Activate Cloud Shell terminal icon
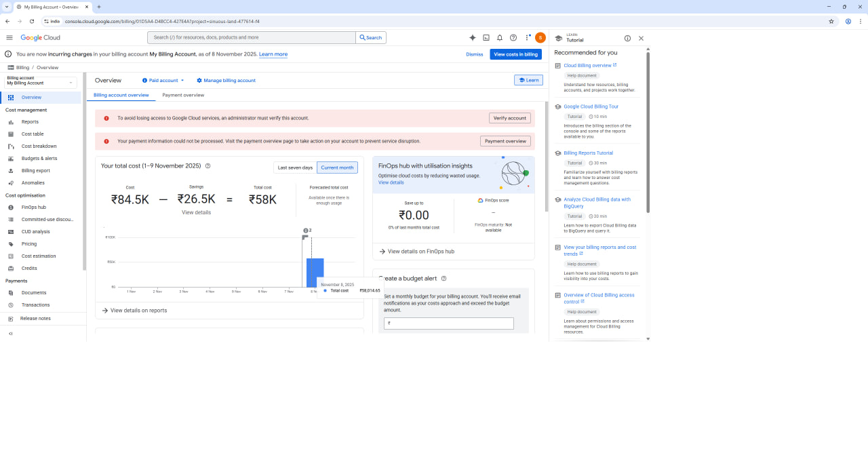 (486, 38)
